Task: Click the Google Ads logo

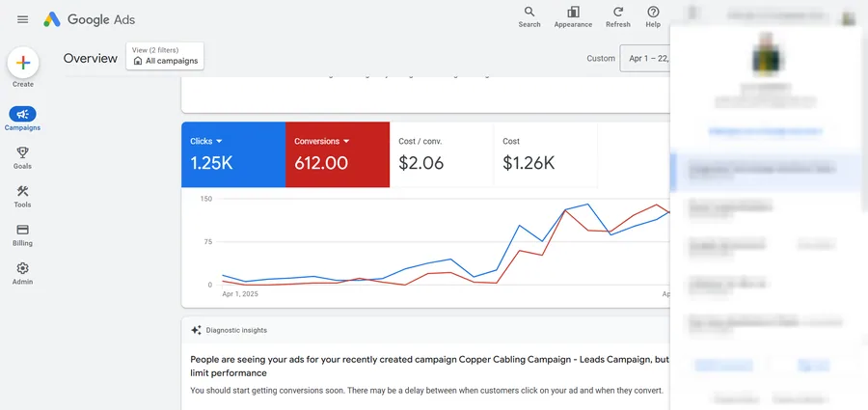Action: click(90, 19)
